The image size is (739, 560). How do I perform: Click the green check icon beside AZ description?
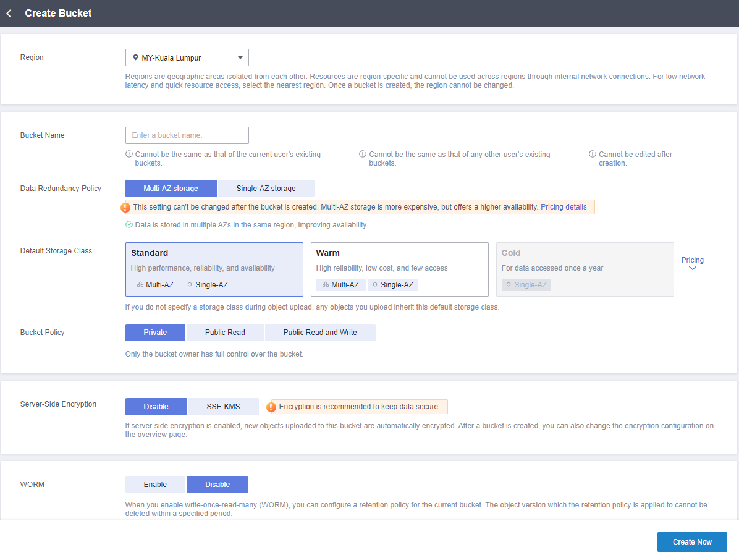pos(129,225)
